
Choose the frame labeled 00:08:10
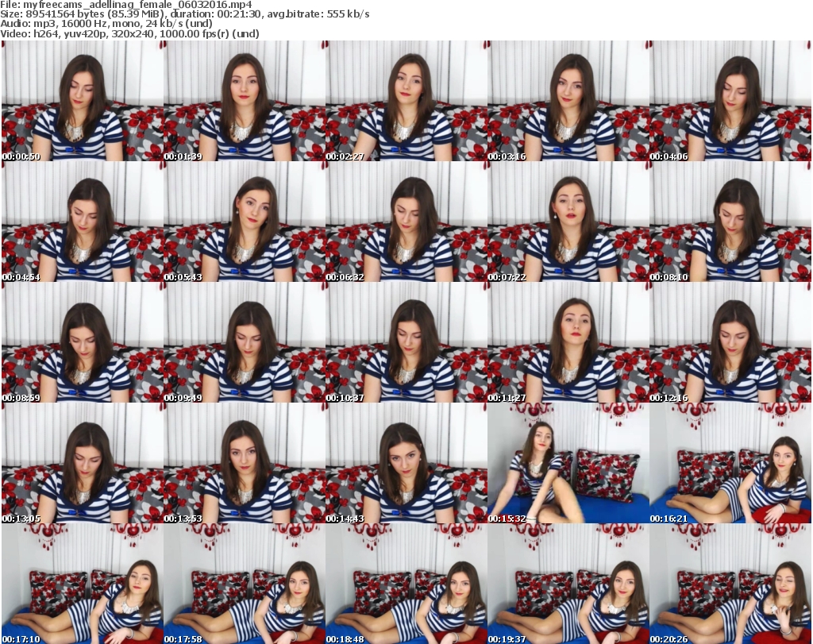[730, 222]
